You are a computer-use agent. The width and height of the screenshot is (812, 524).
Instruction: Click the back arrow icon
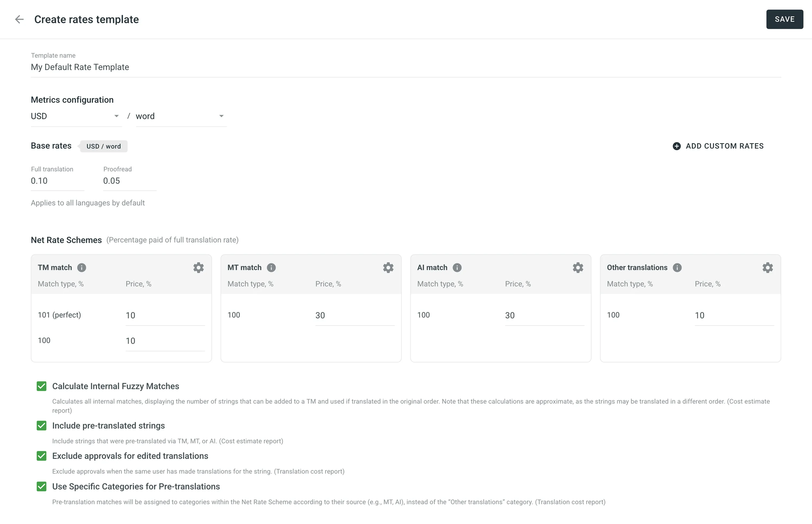(x=19, y=19)
